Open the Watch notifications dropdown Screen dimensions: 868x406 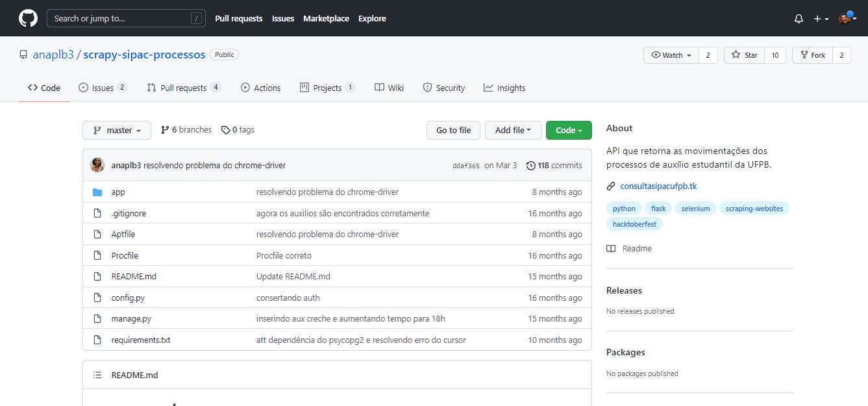(x=671, y=55)
